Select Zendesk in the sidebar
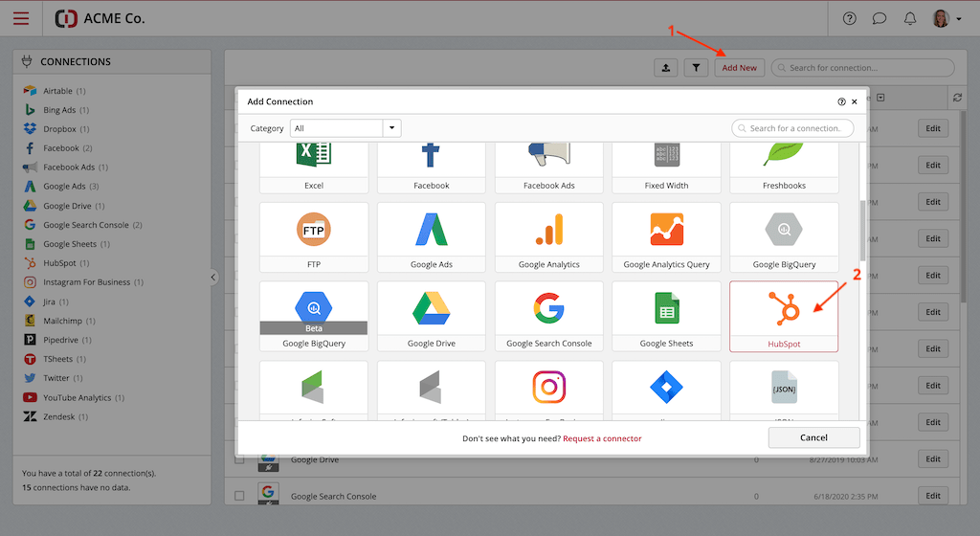980x536 pixels. tap(56, 416)
